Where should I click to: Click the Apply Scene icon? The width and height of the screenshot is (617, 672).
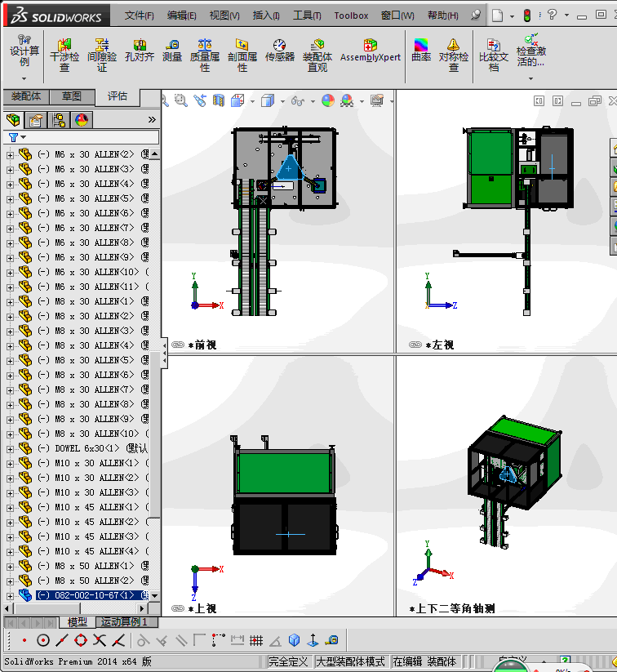tap(347, 100)
